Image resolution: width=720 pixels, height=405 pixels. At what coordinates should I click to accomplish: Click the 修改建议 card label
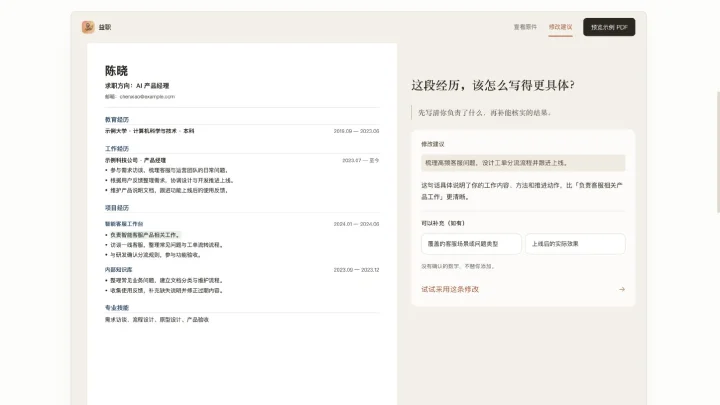click(x=433, y=144)
